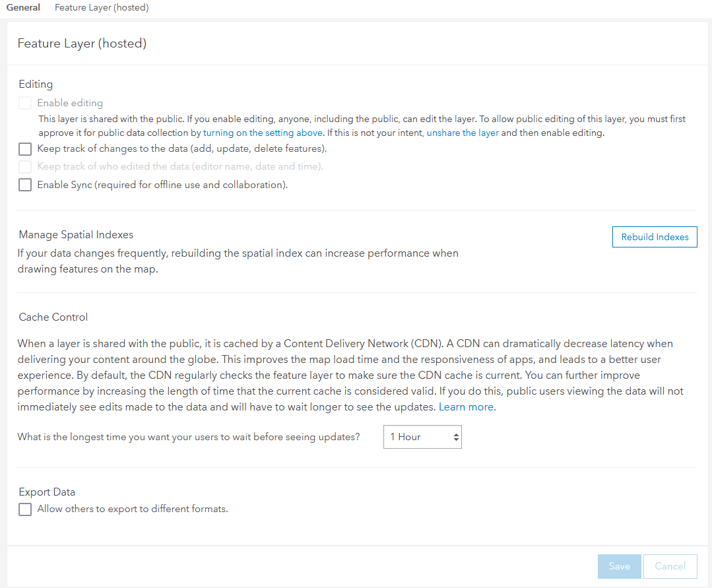The image size is (712, 588).
Task: Click the Cancel button
Action: pyautogui.click(x=670, y=566)
